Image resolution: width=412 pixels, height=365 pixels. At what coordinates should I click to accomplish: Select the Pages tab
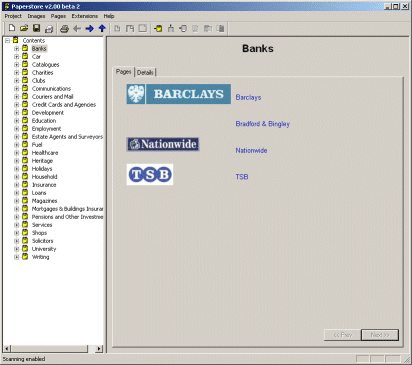[124, 72]
